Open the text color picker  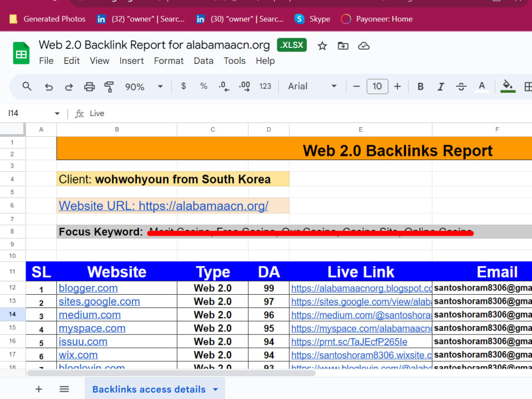coord(482,87)
